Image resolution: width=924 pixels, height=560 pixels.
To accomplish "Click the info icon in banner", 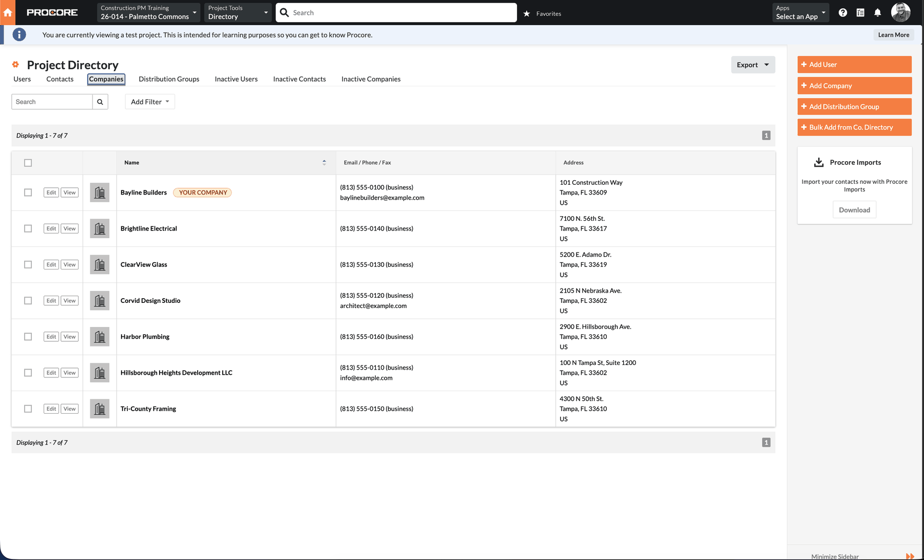I will point(19,34).
